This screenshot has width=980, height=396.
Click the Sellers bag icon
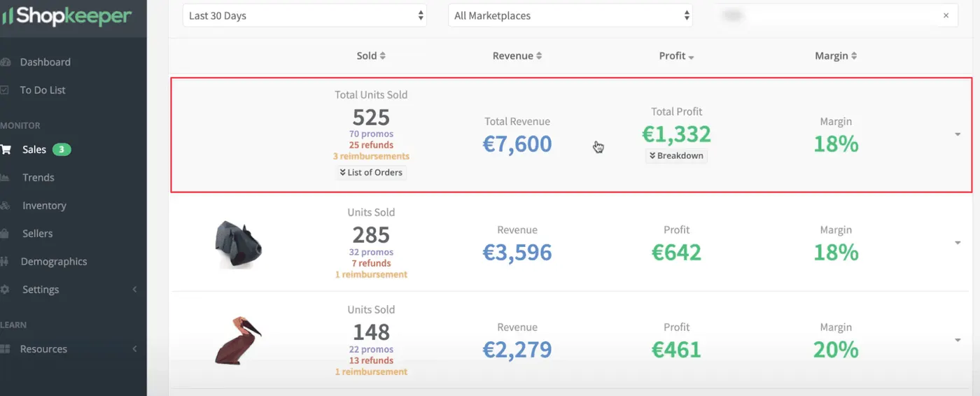tap(5, 234)
